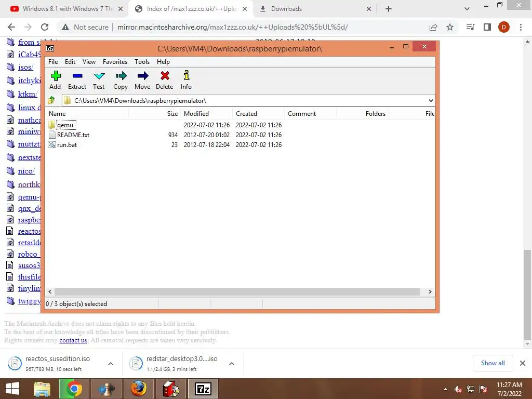Run Test on archive via toolbar
Image resolution: width=532 pixels, height=399 pixels.
(x=99, y=80)
